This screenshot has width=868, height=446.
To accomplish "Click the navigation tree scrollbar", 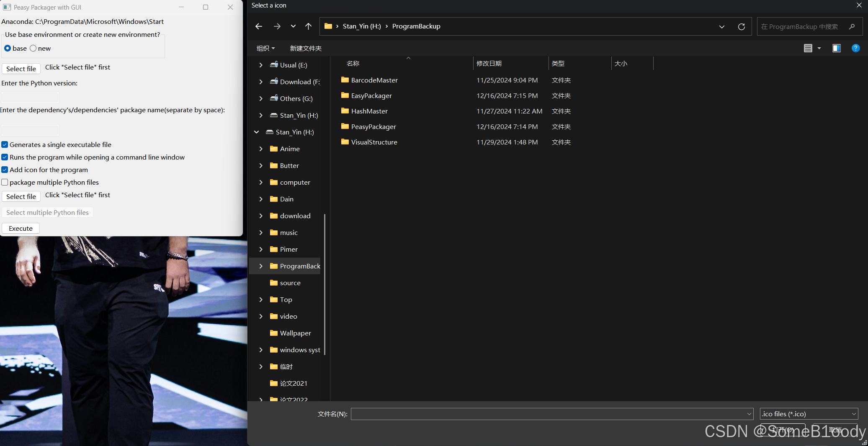I will 325,284.
